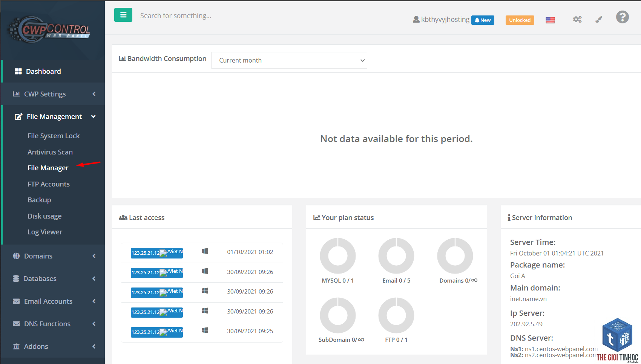Screen dimensions: 641x364
Task: Select the main domain inet.name.vn
Action: 528,299
